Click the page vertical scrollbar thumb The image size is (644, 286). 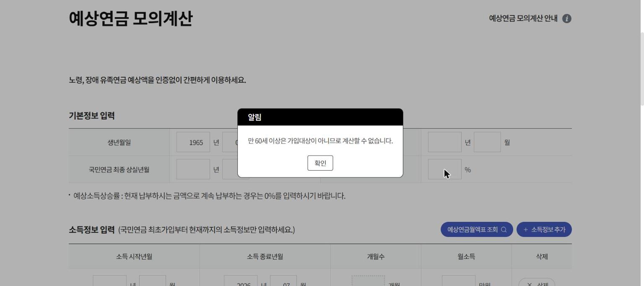pyautogui.click(x=641, y=68)
